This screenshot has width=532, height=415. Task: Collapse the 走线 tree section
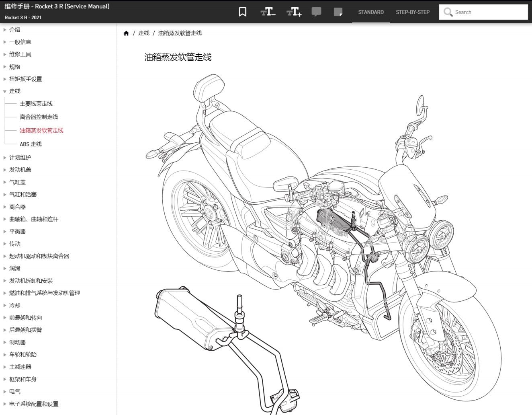(x=5, y=91)
